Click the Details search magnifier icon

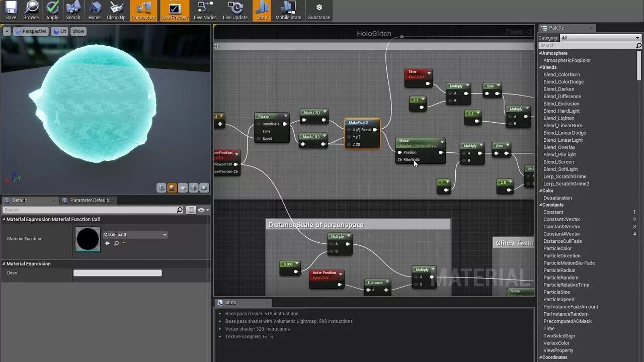pyautogui.click(x=180, y=210)
